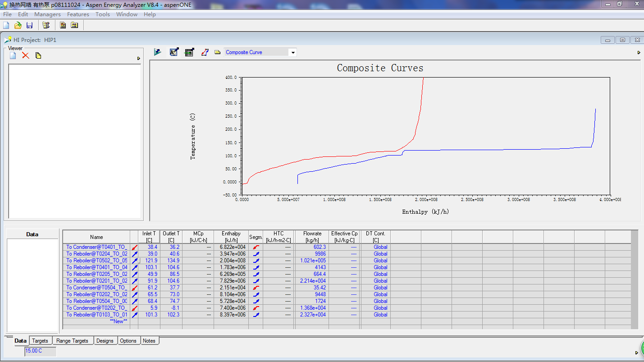Open the Features menu
The image size is (644, 362).
pyautogui.click(x=78, y=14)
